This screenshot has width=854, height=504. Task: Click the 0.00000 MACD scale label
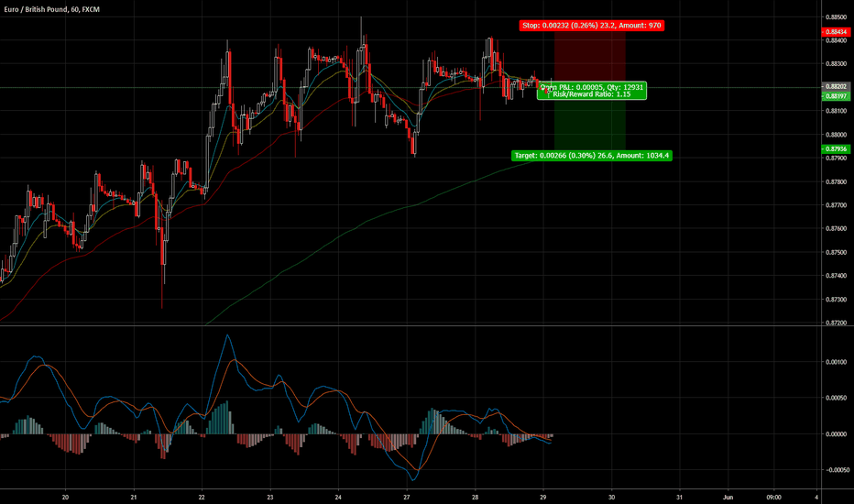tap(836, 434)
